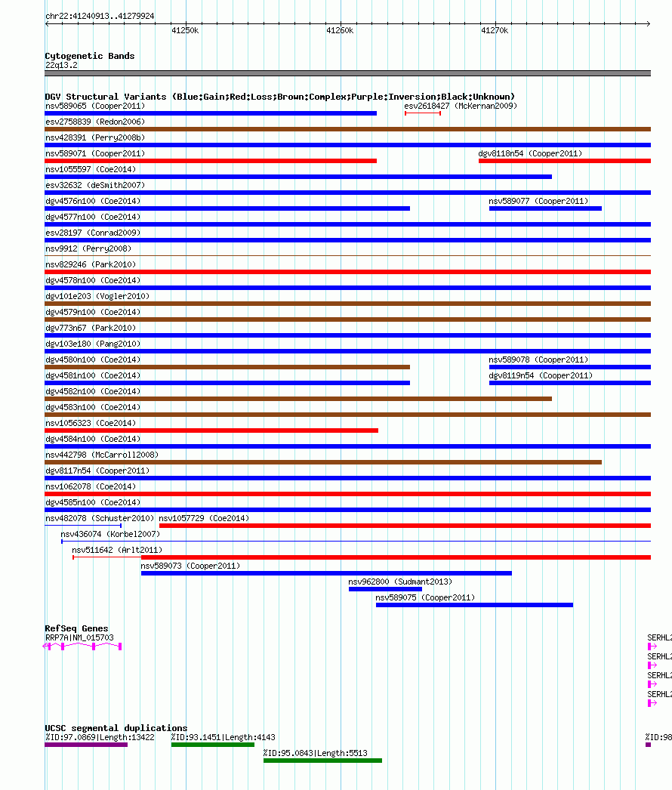Click dgv4576n100 (Coe2014) label
Image resolution: width=672 pixels, height=790 pixels.
pyautogui.click(x=93, y=201)
